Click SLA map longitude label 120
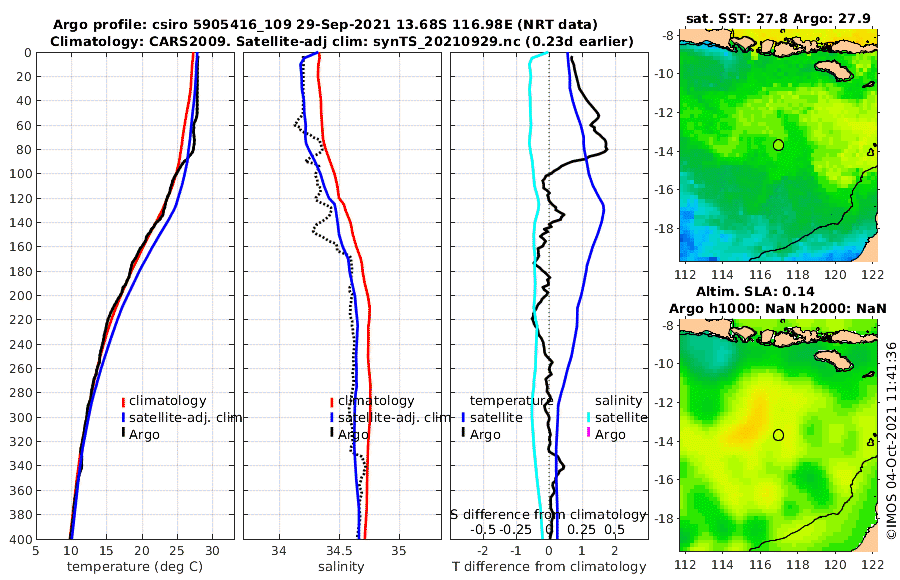Viewport: 900px width, 580px height. tap(835, 564)
